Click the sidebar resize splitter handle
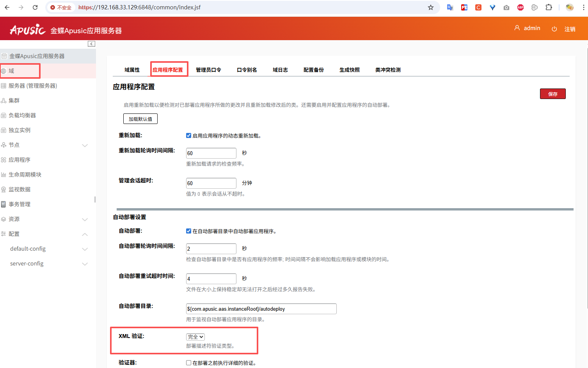This screenshot has height=368, width=588. pos(95,200)
